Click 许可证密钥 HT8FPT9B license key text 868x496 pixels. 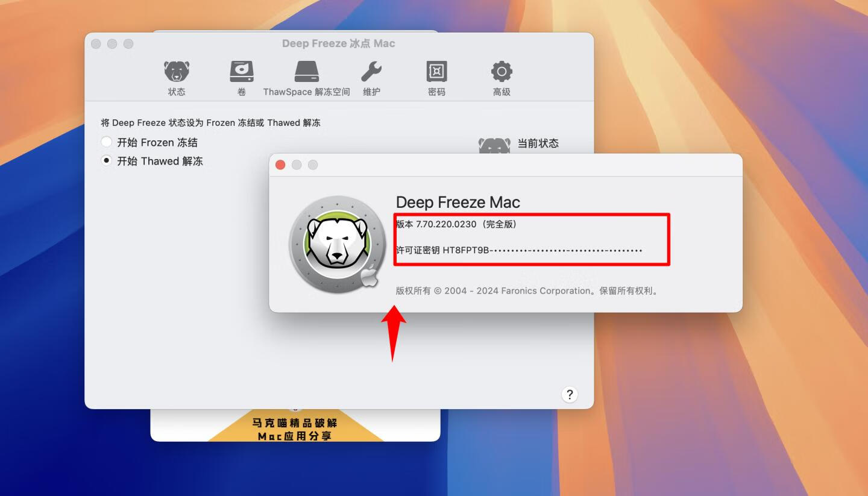(519, 250)
